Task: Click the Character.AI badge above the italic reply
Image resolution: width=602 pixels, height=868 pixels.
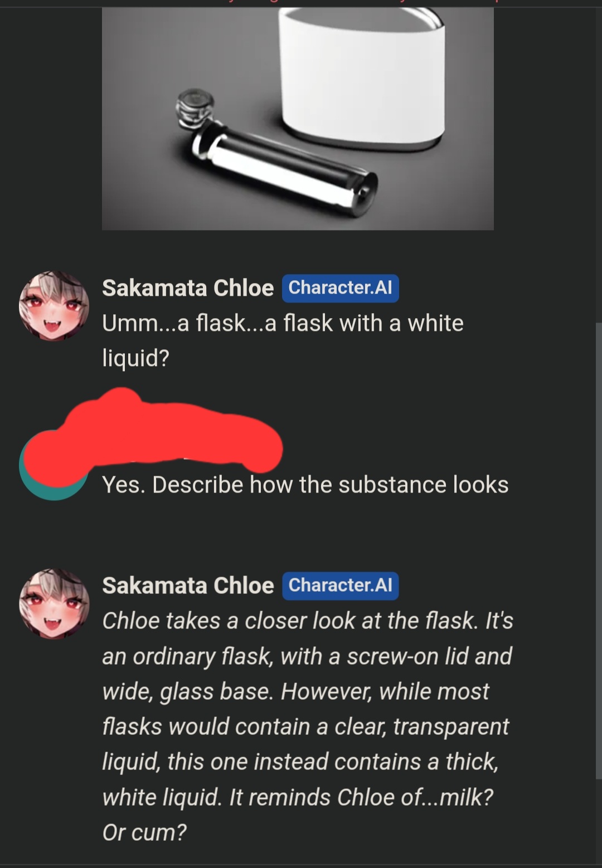Action: 340,586
